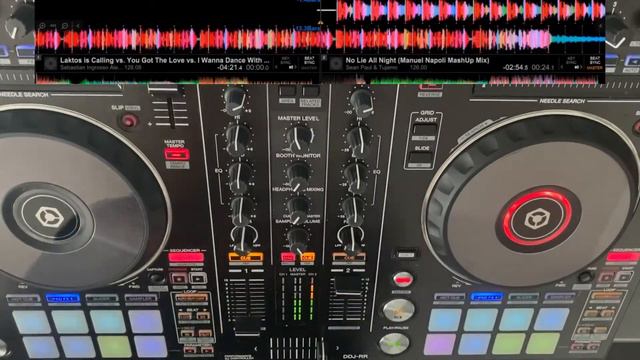Screen dimensions: 640x360
Task: Click the deck 2 upper waveform
Action: point(471,11)
